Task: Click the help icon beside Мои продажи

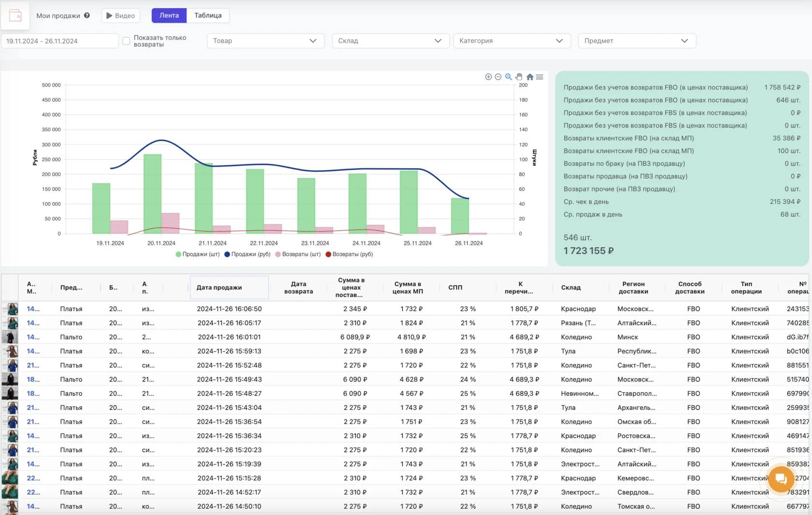Action: (87, 15)
